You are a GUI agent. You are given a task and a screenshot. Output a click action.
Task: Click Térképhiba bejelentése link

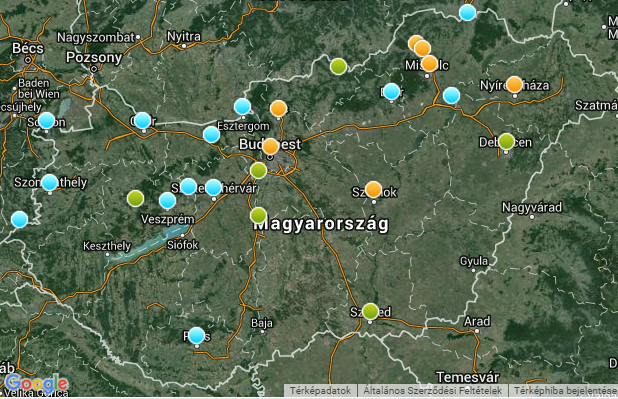(564, 390)
